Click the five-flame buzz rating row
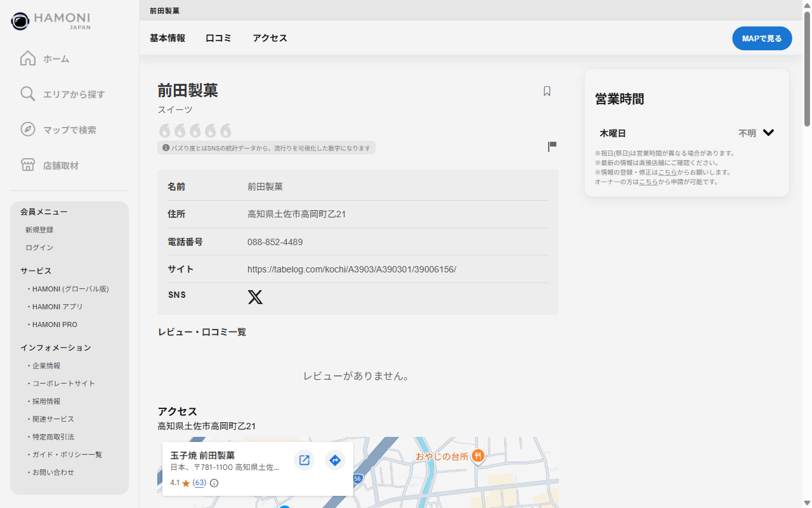 click(195, 130)
